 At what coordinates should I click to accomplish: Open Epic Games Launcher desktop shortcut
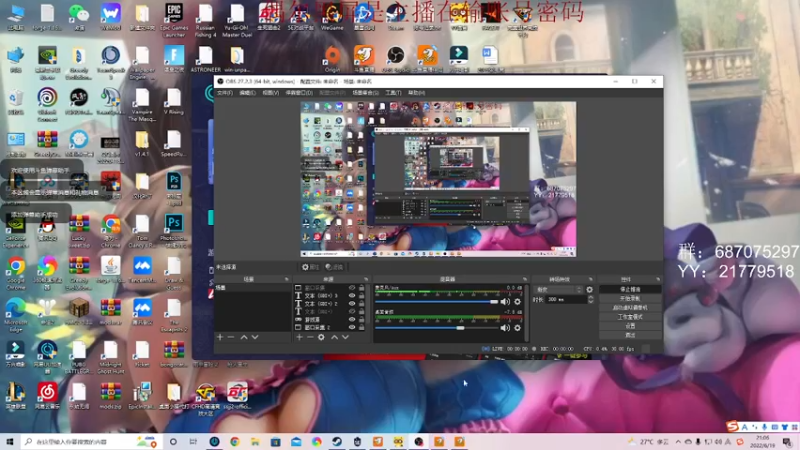[174, 19]
